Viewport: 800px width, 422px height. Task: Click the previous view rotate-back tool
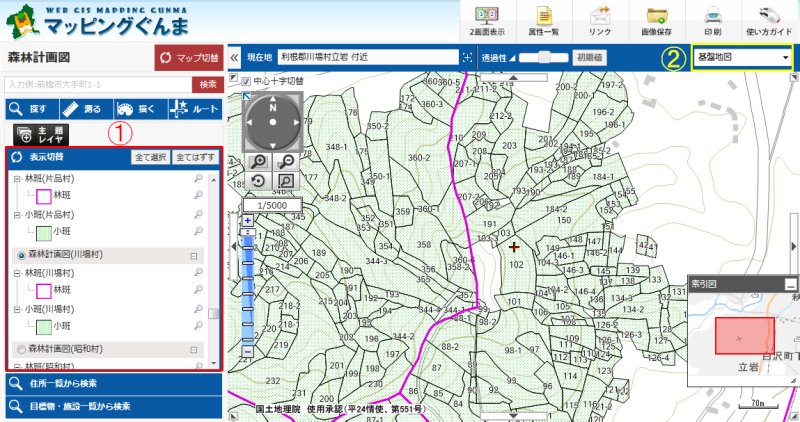(x=259, y=181)
